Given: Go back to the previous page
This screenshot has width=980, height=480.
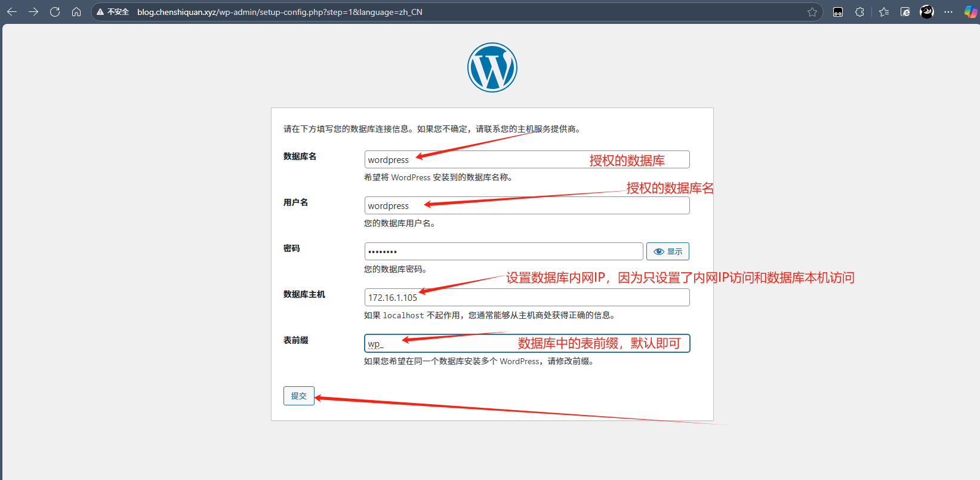Looking at the screenshot, I should 12,12.
